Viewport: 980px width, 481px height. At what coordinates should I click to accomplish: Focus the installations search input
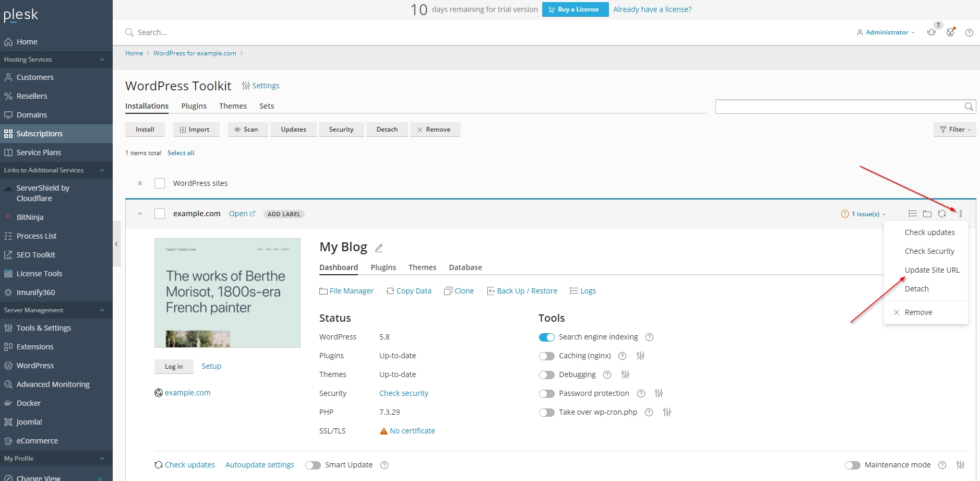[x=839, y=107]
